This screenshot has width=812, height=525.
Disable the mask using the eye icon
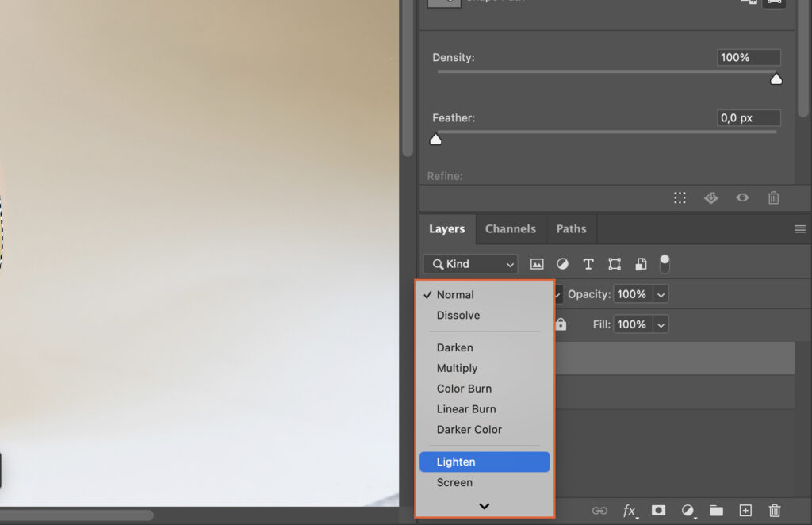[x=742, y=197]
